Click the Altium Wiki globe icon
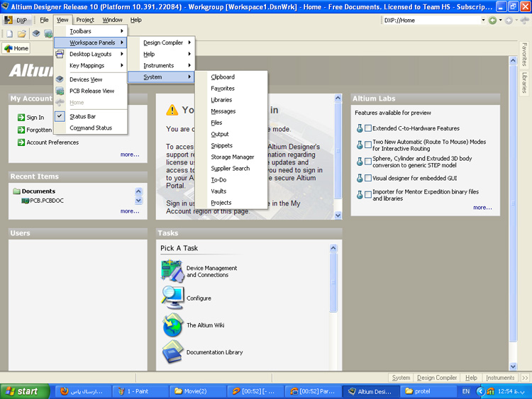 click(172, 325)
